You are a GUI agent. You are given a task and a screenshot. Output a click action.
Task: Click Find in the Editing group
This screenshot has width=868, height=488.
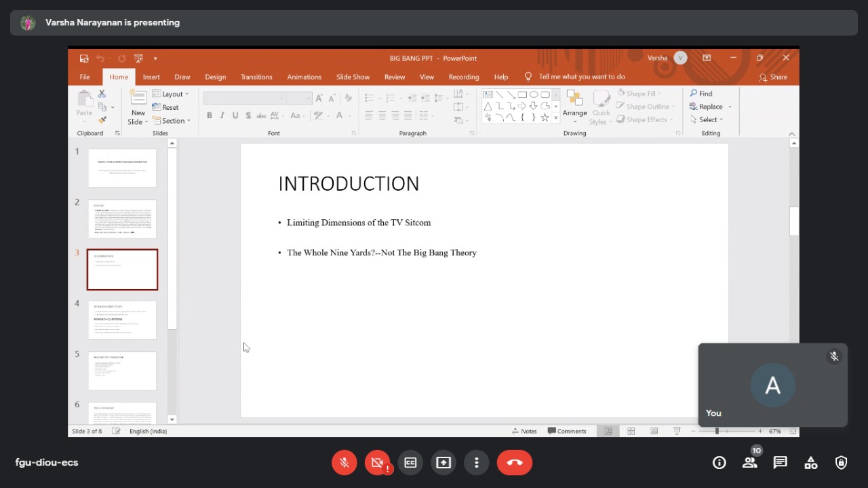pos(701,94)
